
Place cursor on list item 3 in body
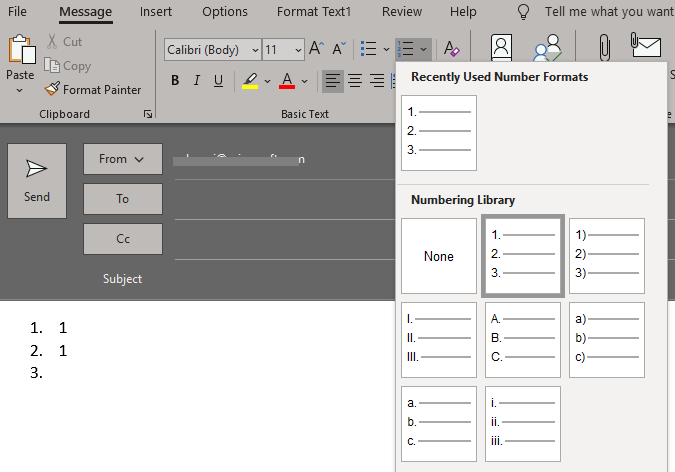point(37,373)
